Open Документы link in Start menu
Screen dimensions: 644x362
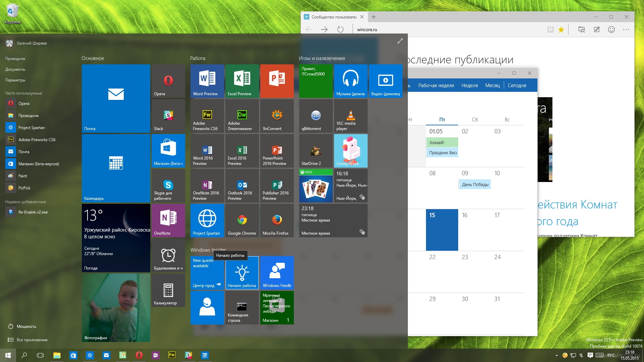coord(15,69)
